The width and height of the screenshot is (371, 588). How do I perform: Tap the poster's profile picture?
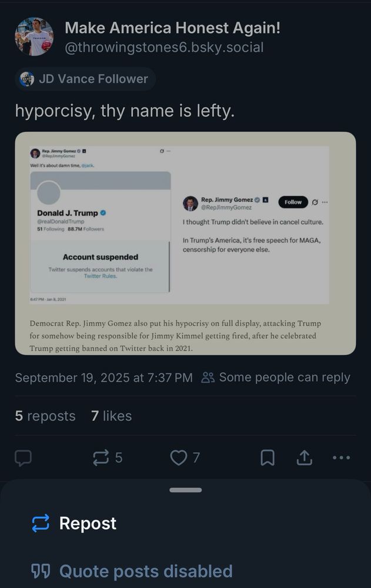point(34,36)
